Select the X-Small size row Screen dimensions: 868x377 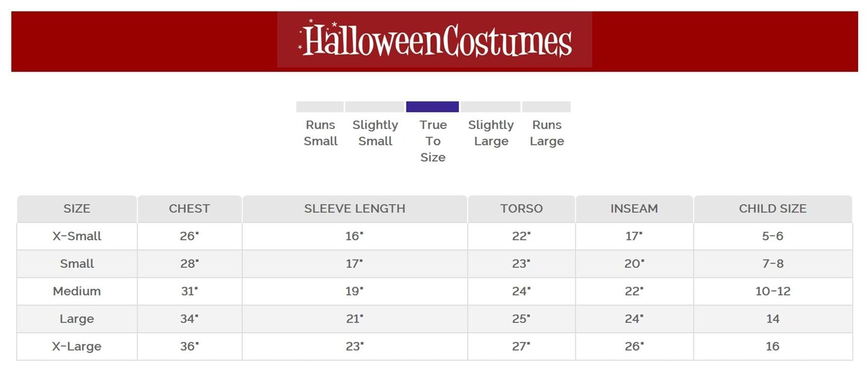point(77,236)
